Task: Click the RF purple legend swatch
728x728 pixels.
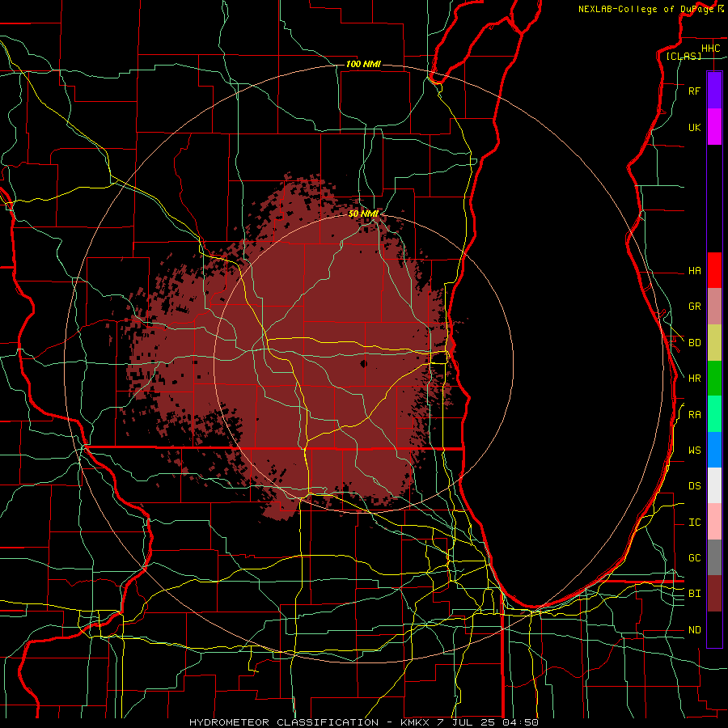Action: (714, 91)
